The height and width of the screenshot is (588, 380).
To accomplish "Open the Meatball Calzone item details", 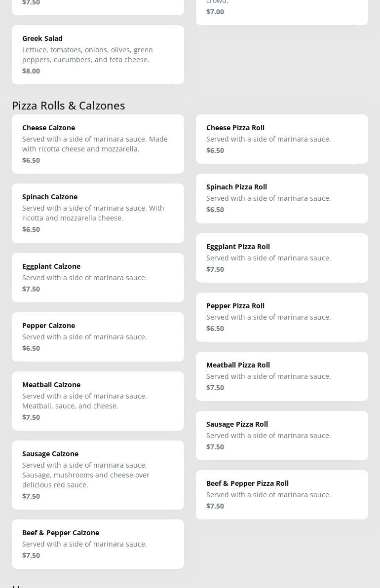I will tap(98, 401).
